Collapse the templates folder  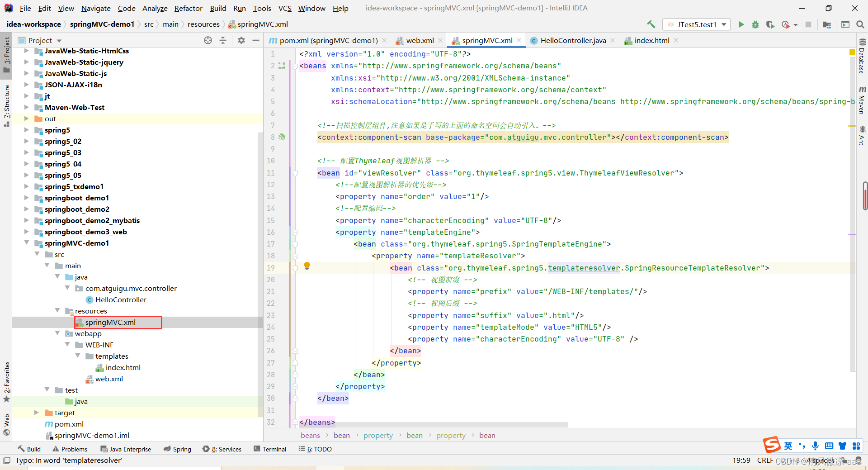pyautogui.click(x=78, y=356)
